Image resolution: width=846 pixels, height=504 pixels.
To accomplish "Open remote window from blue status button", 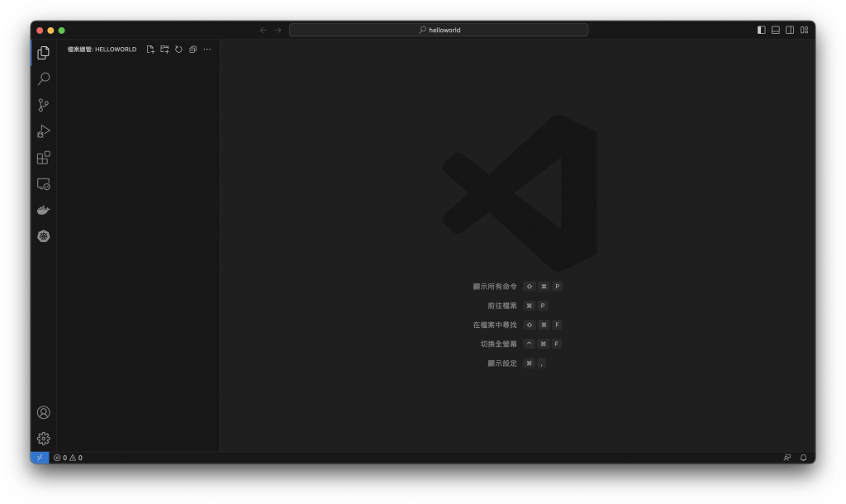I will (x=40, y=458).
